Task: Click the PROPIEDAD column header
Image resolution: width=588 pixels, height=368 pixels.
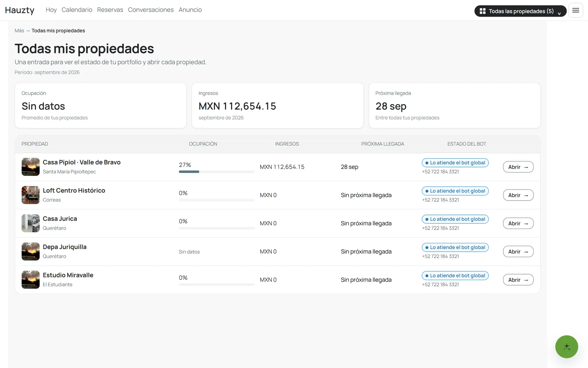Action: coord(35,144)
